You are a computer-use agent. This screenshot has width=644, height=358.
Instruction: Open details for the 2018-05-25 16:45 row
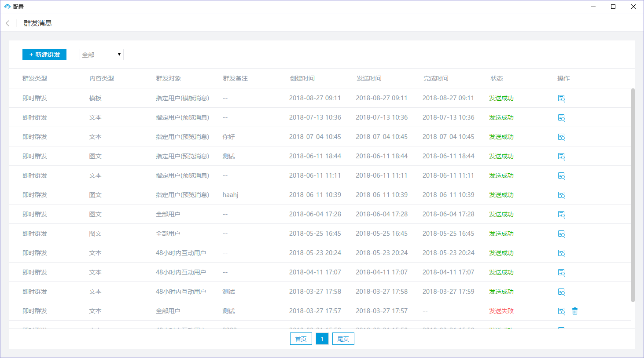pyautogui.click(x=561, y=234)
